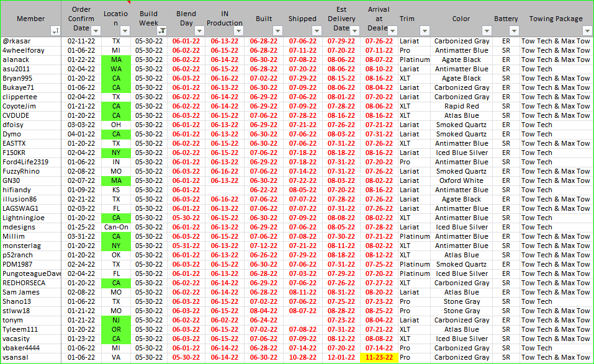This screenshot has height=364, width=594.
Task: Open the Trim column filter dropdown
Action: [x=425, y=30]
